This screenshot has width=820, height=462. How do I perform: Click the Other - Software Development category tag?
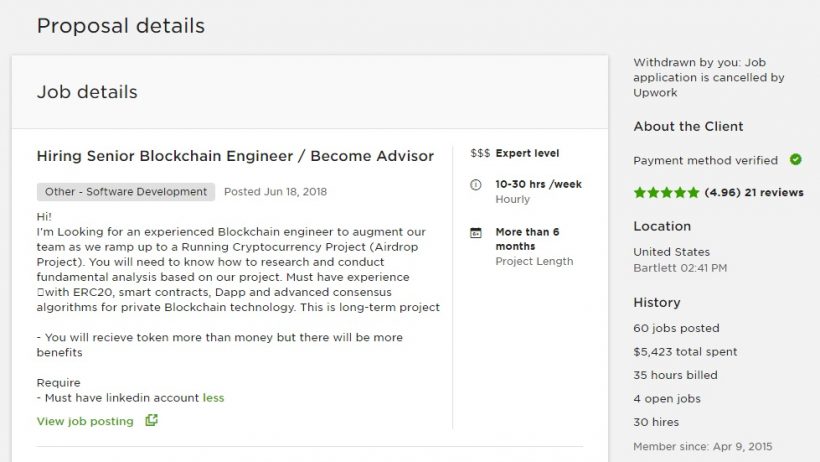click(x=126, y=192)
